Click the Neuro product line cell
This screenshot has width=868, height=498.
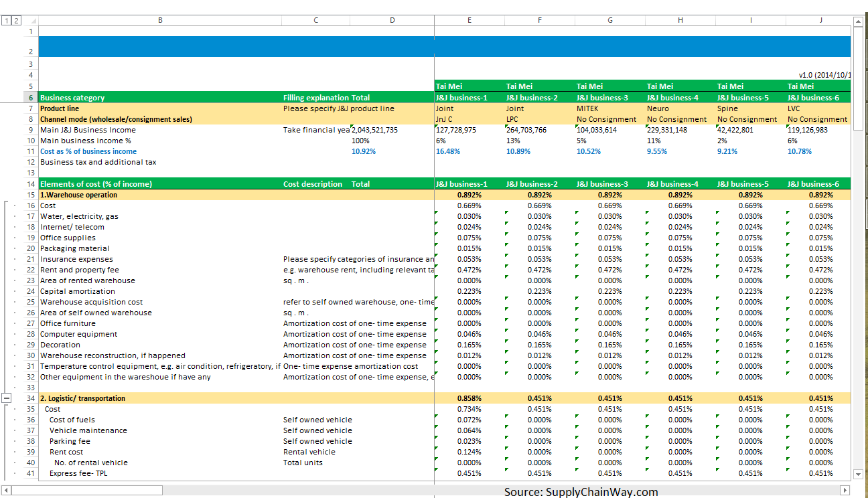[x=680, y=108]
